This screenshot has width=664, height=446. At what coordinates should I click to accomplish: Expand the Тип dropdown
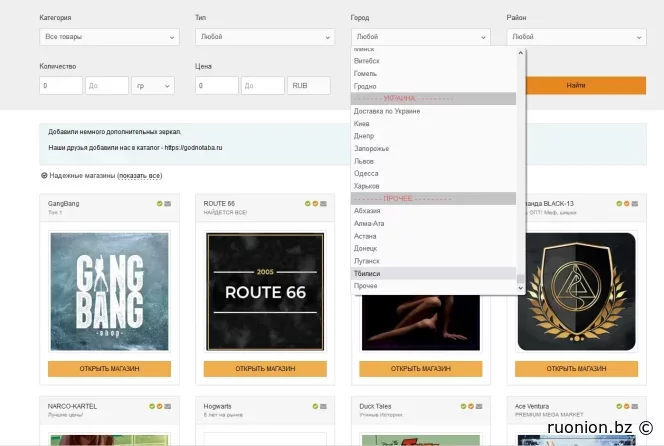265,37
